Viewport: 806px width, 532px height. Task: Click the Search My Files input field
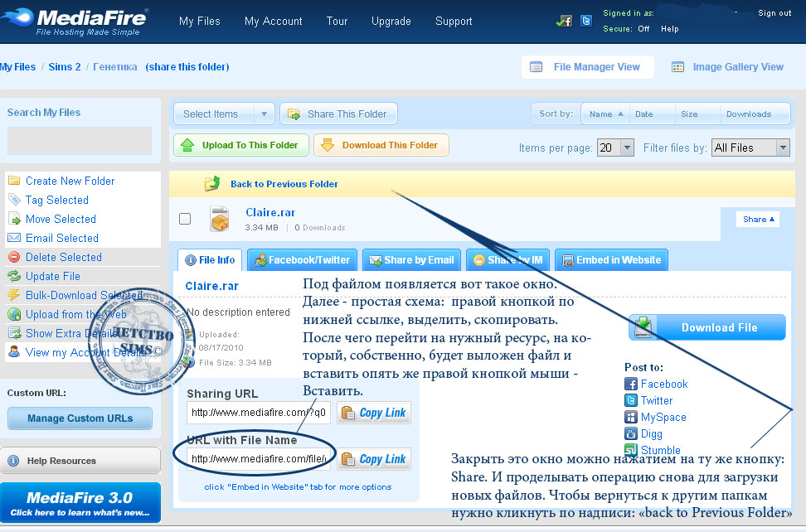pyautogui.click(x=80, y=141)
